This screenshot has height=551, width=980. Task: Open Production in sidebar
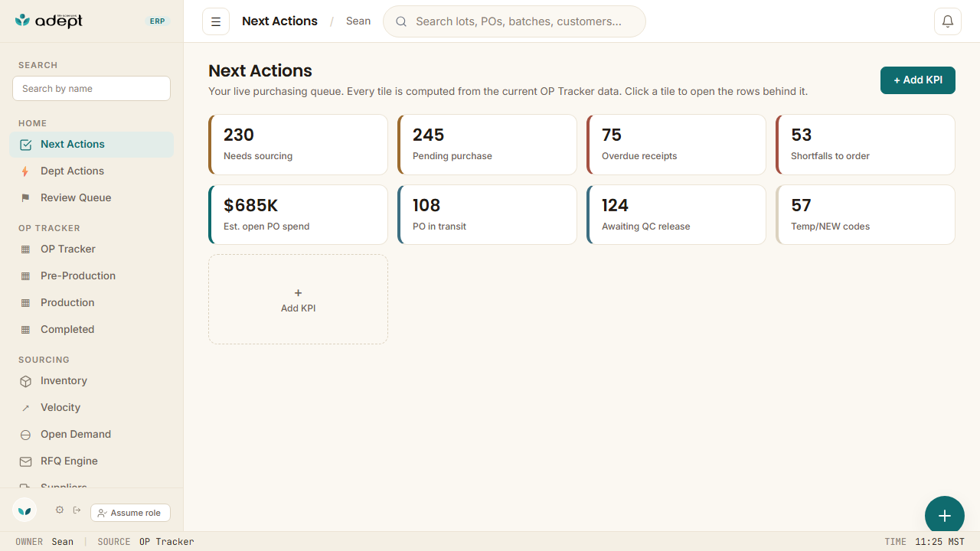coord(92,303)
